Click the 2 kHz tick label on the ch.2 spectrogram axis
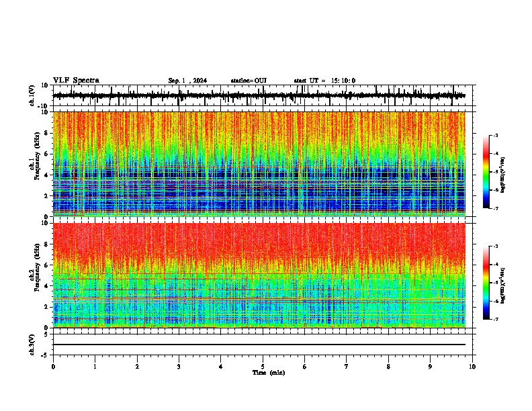The image size is (532, 411). tap(47, 307)
